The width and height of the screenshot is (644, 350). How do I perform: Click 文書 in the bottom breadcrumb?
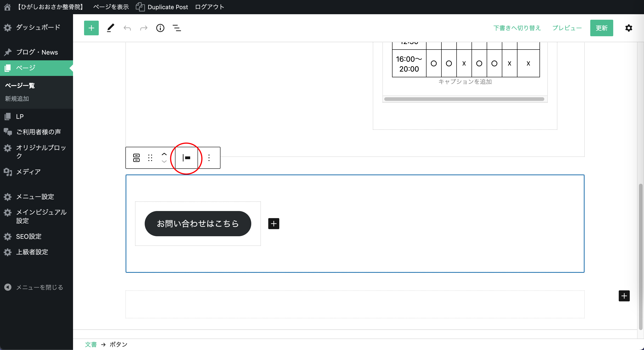[91, 344]
